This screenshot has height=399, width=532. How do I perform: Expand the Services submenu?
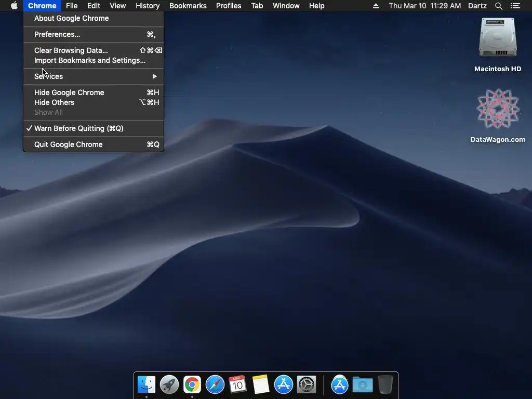click(x=94, y=76)
